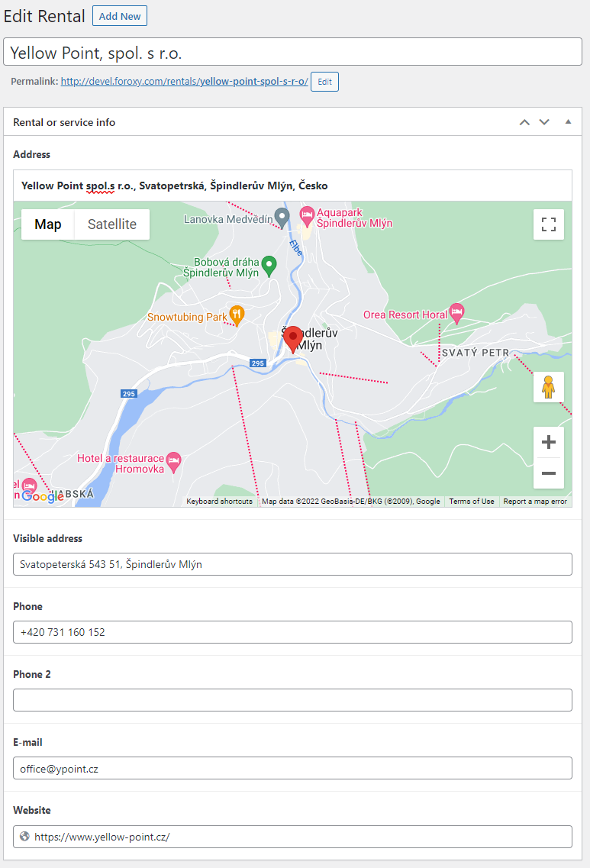Click the 295 road shield near the lake
Image resolution: width=590 pixels, height=868 pixels.
tap(129, 394)
